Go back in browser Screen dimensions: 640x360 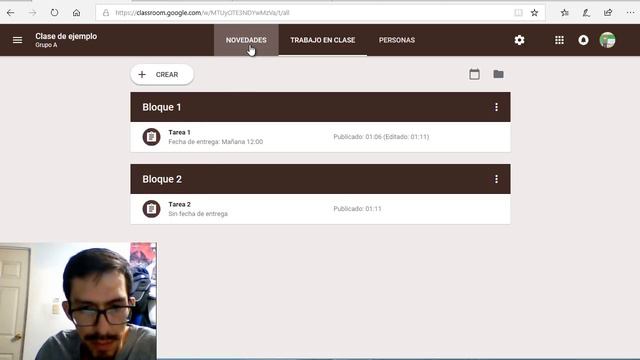pyautogui.click(x=11, y=13)
